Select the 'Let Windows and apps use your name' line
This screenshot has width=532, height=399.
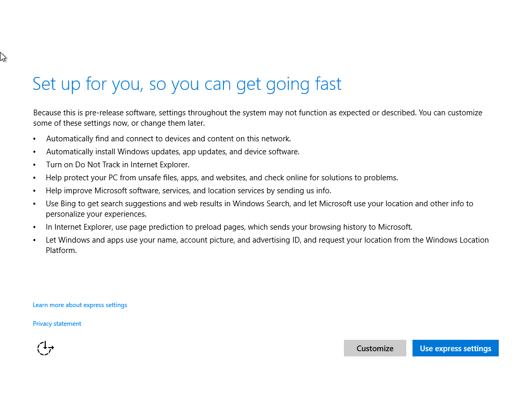click(x=267, y=245)
